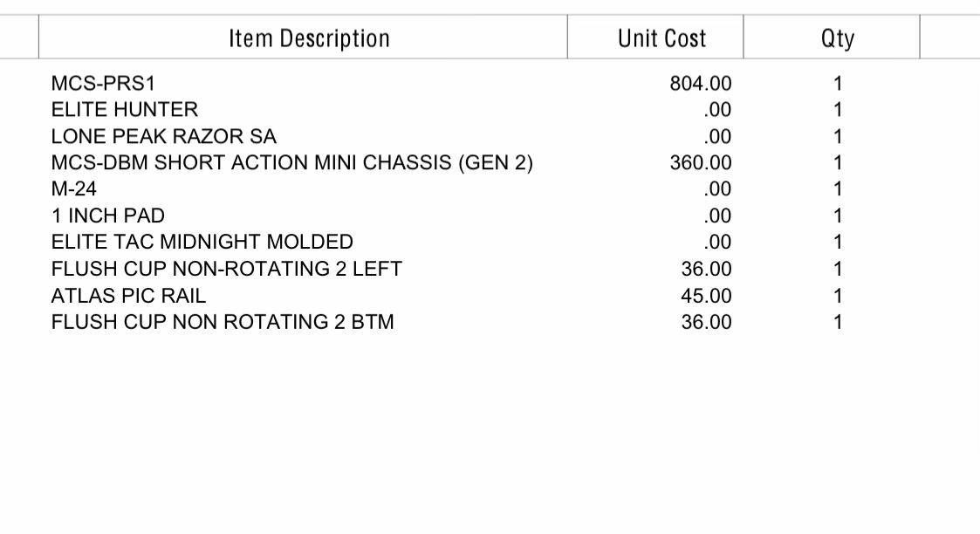The height and width of the screenshot is (534, 980).
Task: Click the quantity for ATLAS PIC RAIL
Action: (x=838, y=296)
